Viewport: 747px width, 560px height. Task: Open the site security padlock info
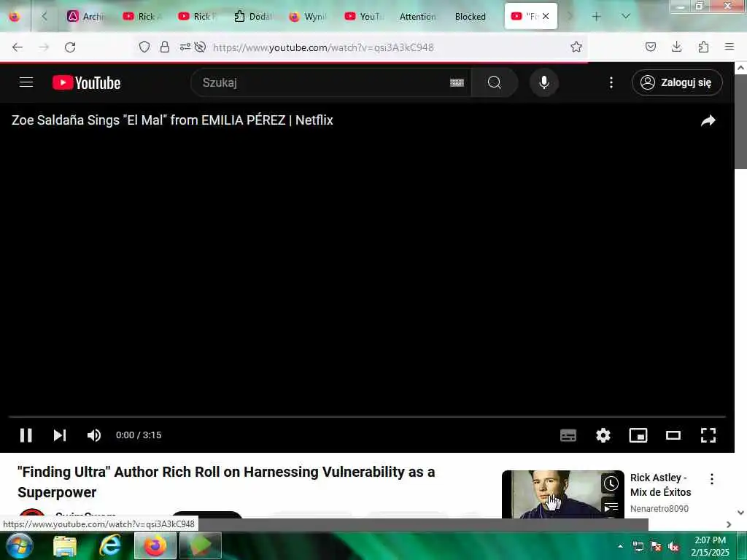pos(165,47)
